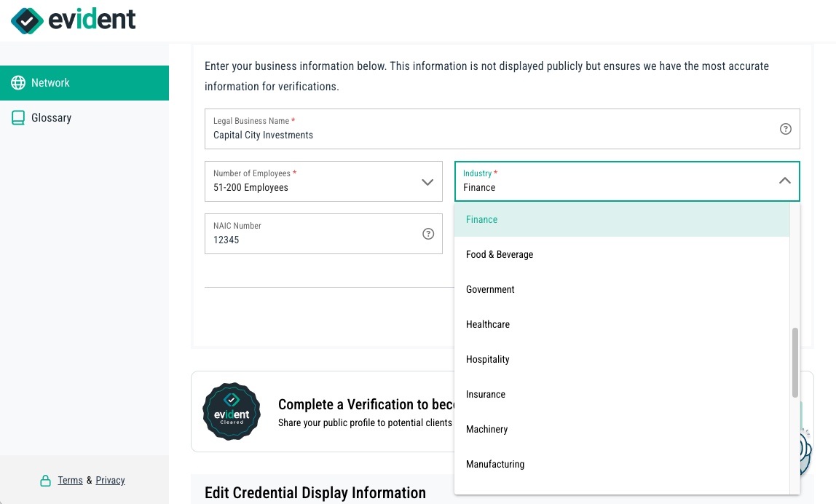The width and height of the screenshot is (836, 504).
Task: Open the Privacy link
Action: 110,480
